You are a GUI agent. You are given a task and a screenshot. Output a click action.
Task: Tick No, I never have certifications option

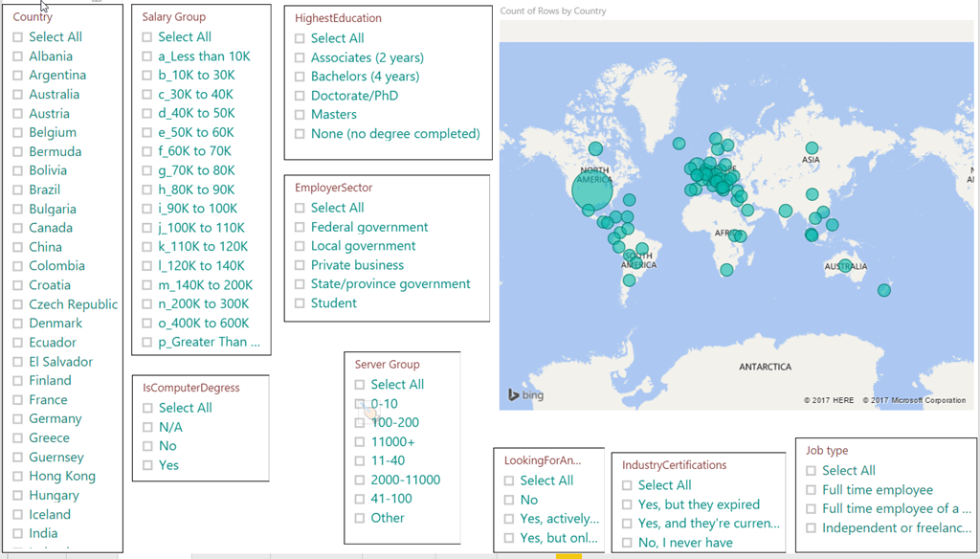627,543
